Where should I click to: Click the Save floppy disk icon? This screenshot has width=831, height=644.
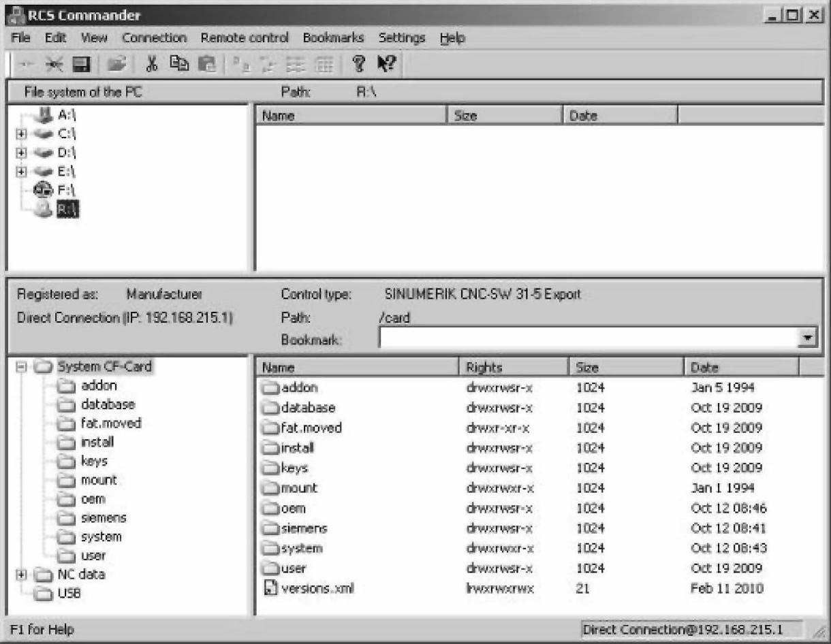tap(82, 65)
